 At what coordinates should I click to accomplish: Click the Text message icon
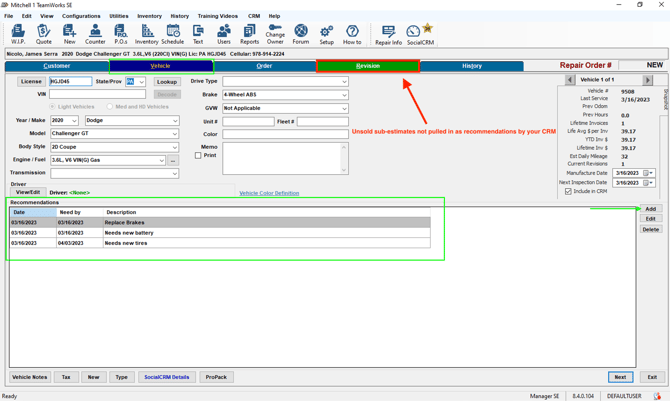coord(198,34)
